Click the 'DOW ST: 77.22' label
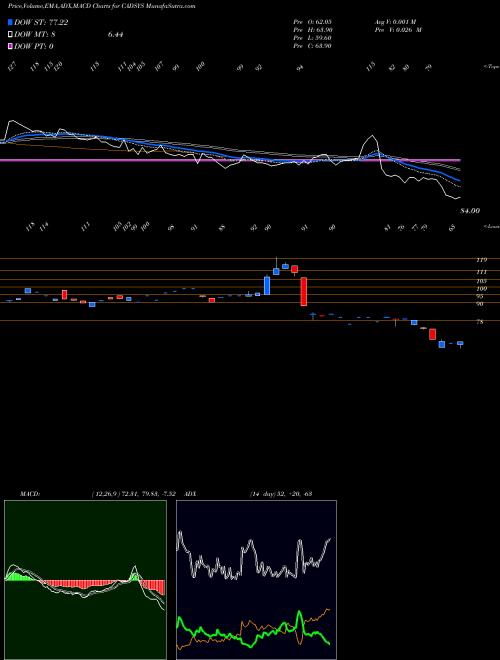The height and width of the screenshot is (660, 500). 41,22
